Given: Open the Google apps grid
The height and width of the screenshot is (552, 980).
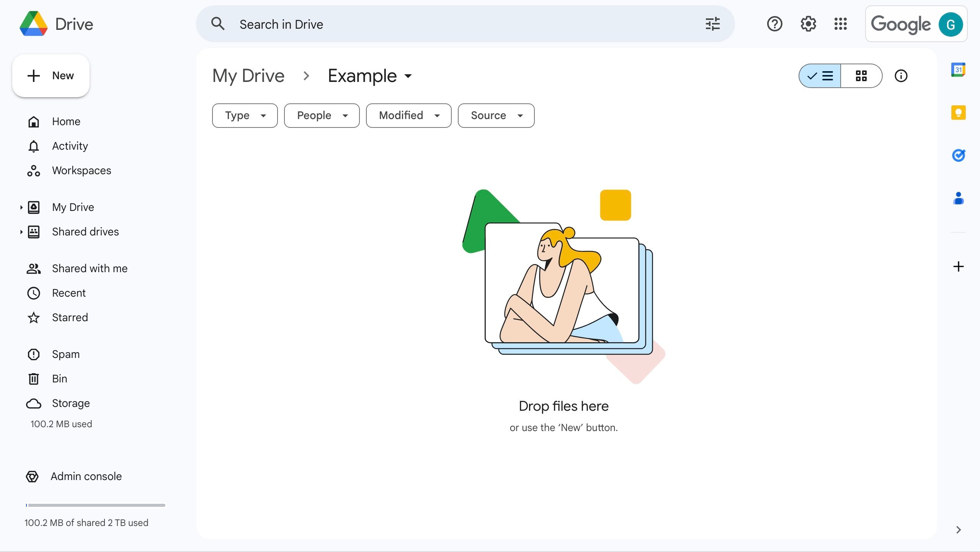Looking at the screenshot, I should [841, 24].
